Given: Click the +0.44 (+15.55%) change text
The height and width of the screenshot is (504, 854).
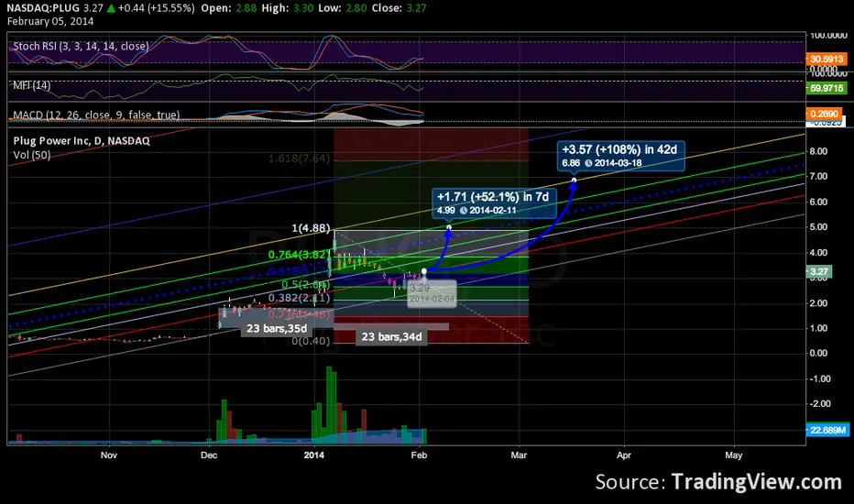Looking at the screenshot, I should coord(157,8).
